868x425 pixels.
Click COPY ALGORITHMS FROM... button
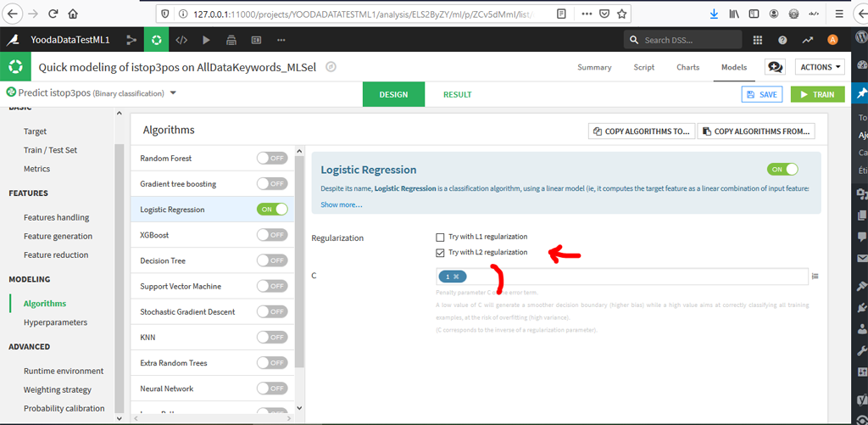[x=756, y=131]
